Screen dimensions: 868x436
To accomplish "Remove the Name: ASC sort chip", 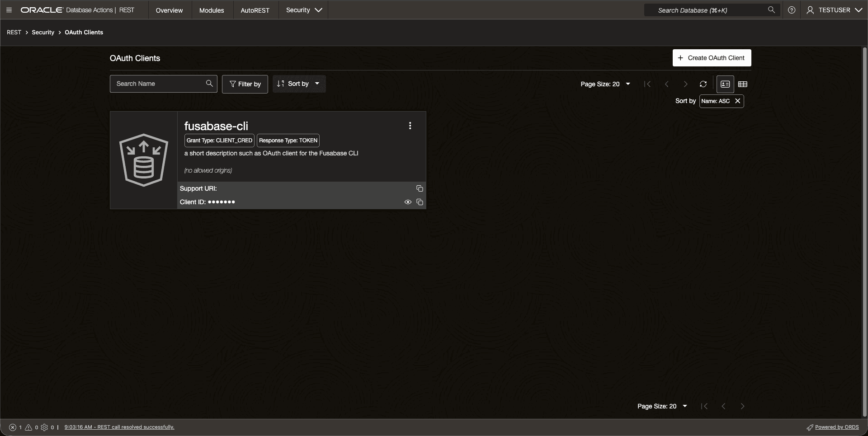I will pyautogui.click(x=737, y=101).
